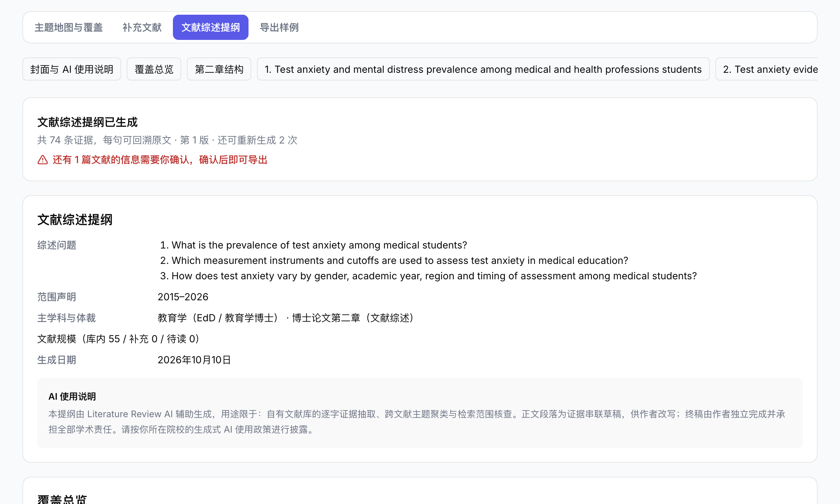The height and width of the screenshot is (504, 840).
Task: Click the warning 还有 1 篇文献的信息需要你确认
Action: pyautogui.click(x=160, y=160)
